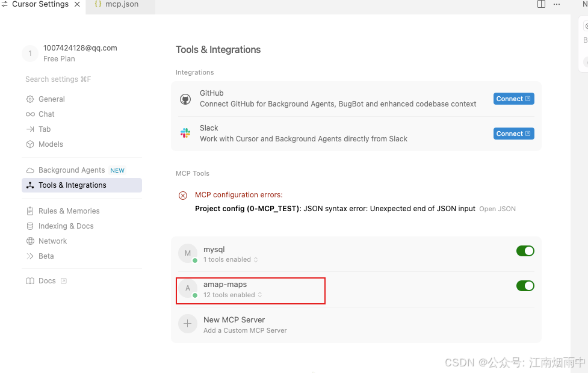Click the MCP configuration errors heading
Image resolution: width=588 pixels, height=373 pixels.
239,195
